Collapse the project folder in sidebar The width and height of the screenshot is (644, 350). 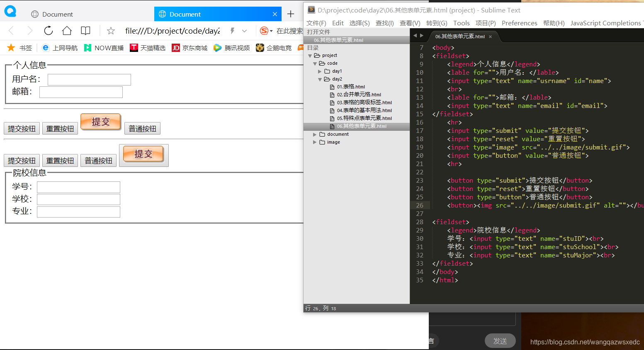[x=310, y=56]
